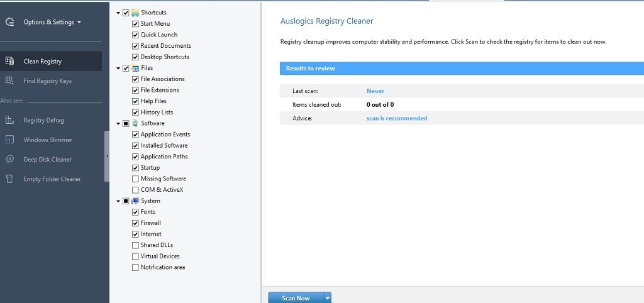
Task: Uncheck the Fonts checkbox
Action: coord(135,212)
